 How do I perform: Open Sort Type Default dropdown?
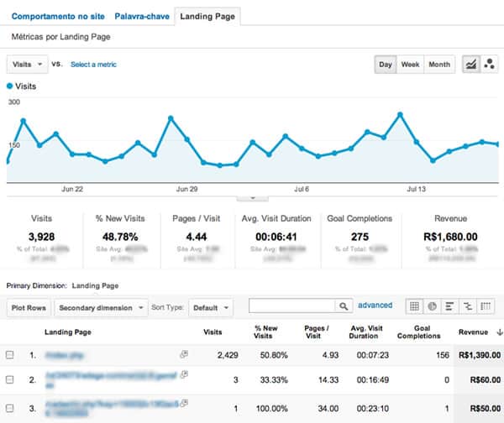pos(211,308)
